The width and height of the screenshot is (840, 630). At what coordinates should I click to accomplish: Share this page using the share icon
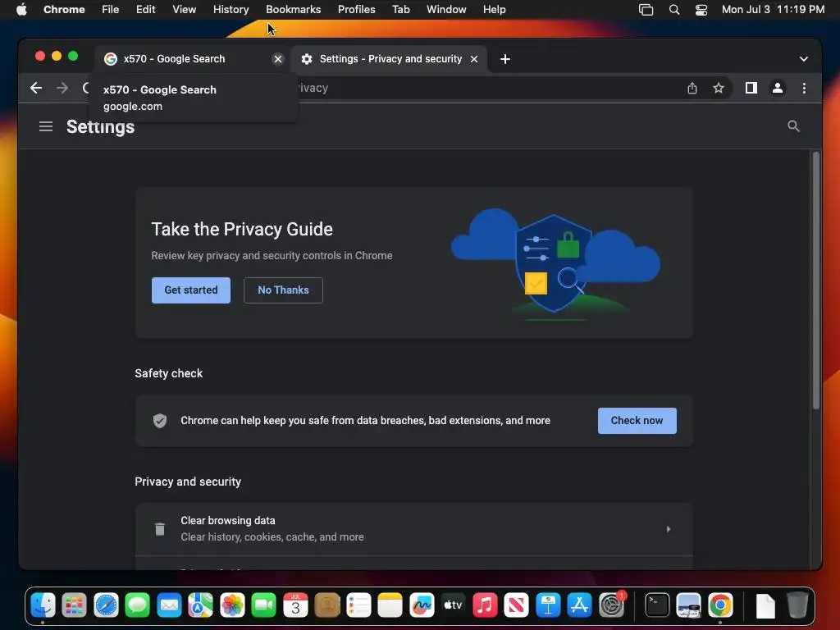pos(692,88)
